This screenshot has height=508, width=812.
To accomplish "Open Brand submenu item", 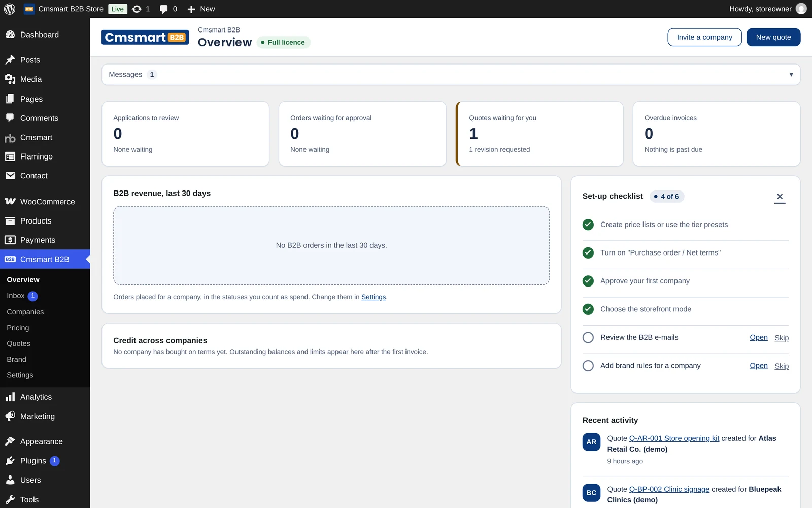I will [45, 359].
